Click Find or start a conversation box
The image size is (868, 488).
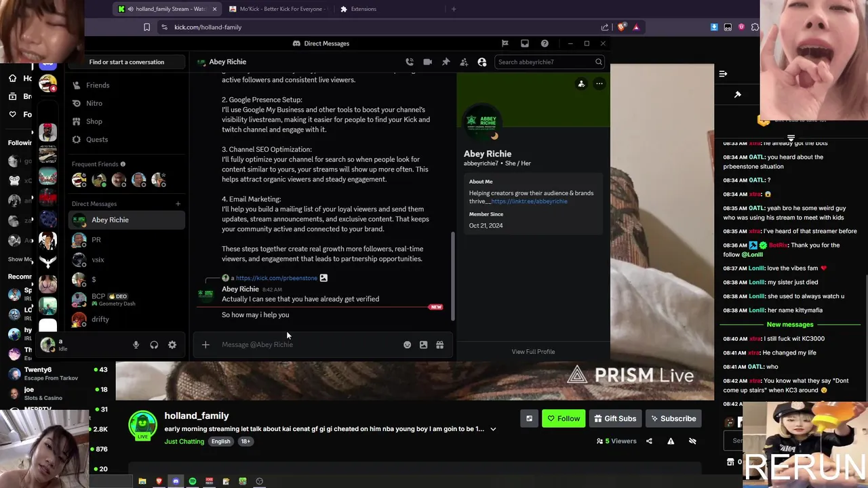pyautogui.click(x=127, y=62)
